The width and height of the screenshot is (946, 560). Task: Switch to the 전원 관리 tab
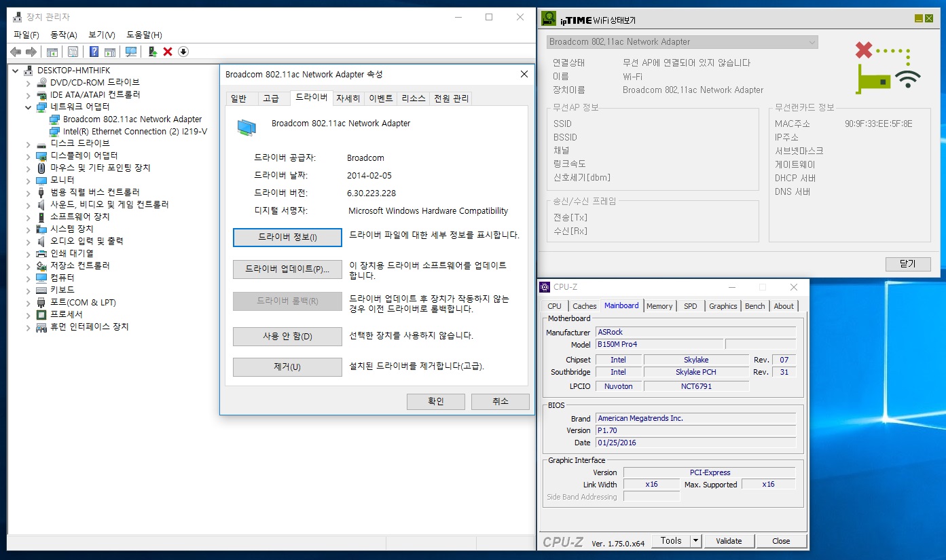pyautogui.click(x=452, y=98)
